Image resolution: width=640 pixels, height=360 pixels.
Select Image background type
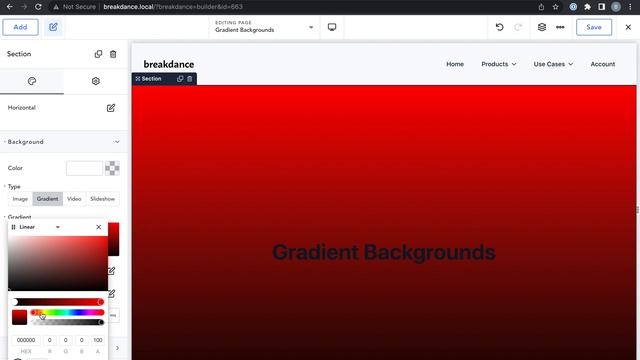point(20,199)
